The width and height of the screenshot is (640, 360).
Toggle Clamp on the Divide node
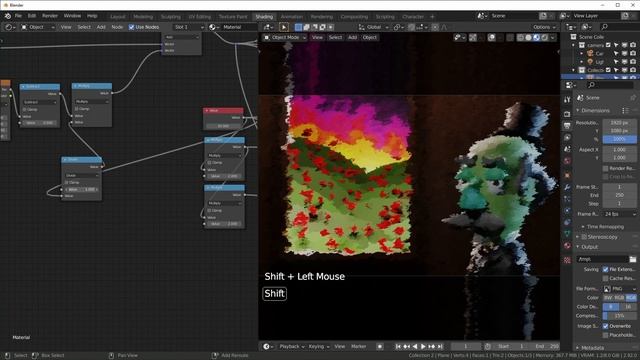point(67,182)
